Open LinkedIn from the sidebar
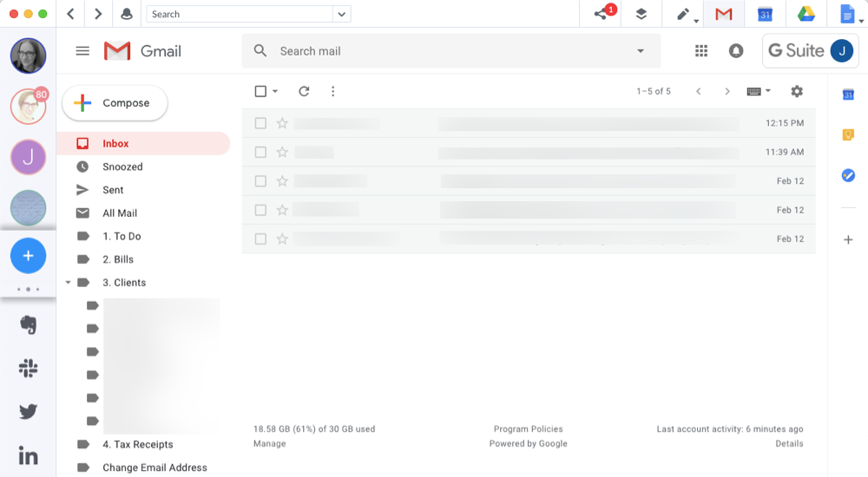Screen dimensions: 868x477 (x=29, y=456)
